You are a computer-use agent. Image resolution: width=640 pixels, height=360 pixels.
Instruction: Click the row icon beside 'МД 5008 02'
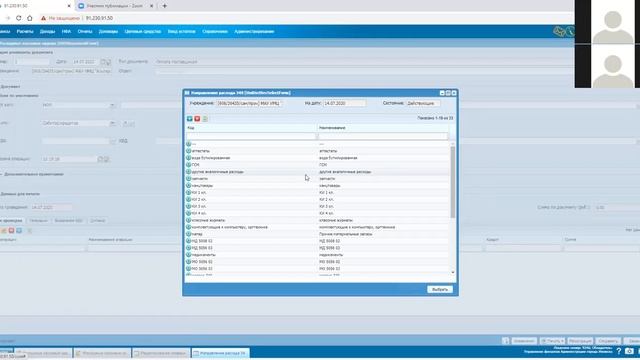189,241
